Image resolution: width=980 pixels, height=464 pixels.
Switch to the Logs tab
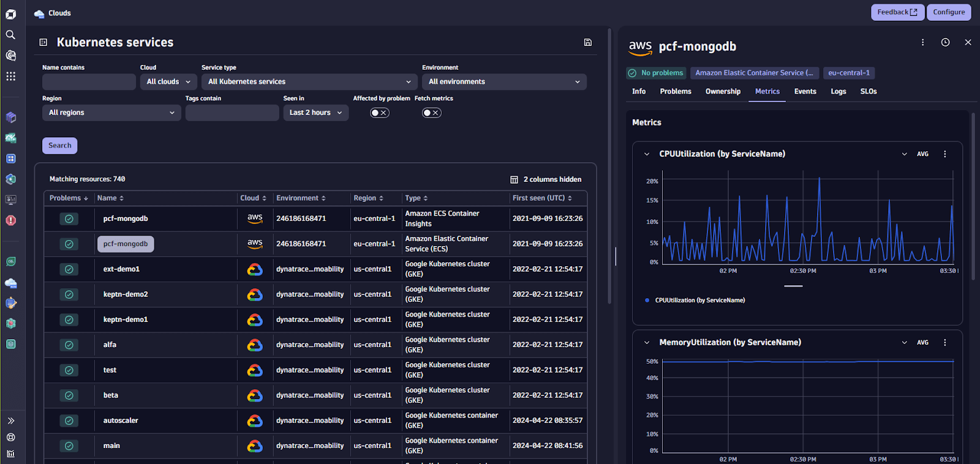[x=838, y=91]
